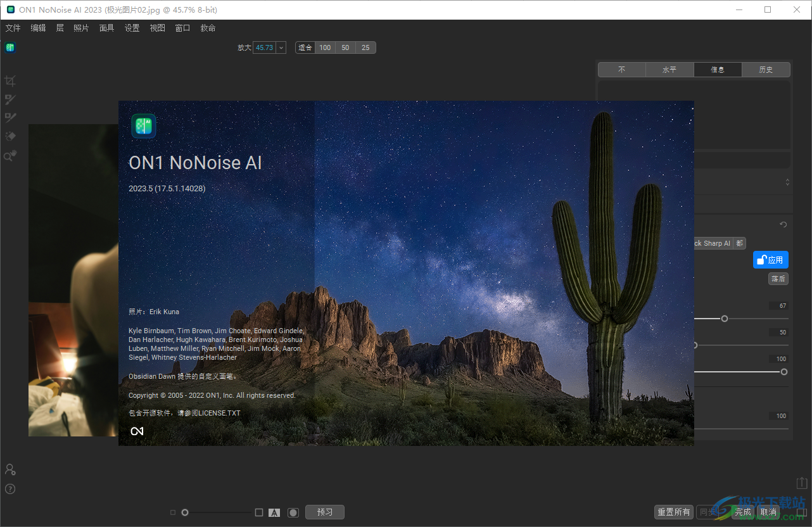Open the 文件 menu

[x=13, y=28]
